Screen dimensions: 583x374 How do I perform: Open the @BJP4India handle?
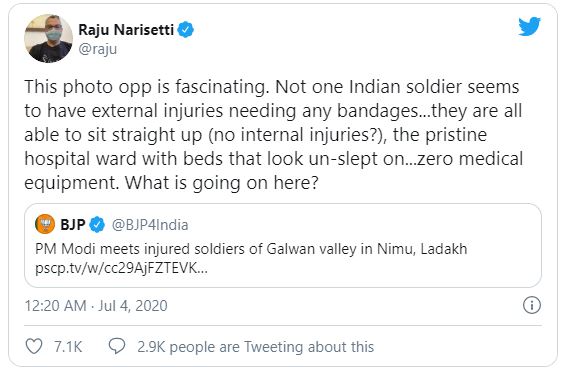150,225
